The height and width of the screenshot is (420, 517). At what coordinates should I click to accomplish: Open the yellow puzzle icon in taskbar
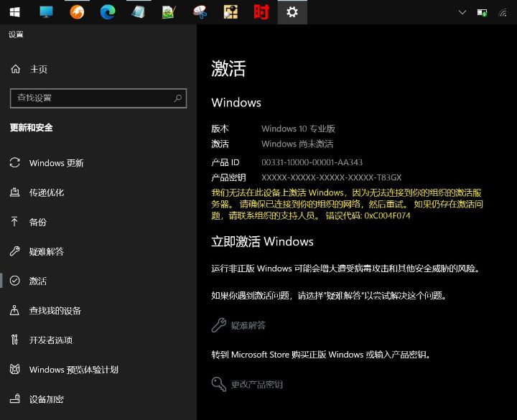[x=230, y=12]
